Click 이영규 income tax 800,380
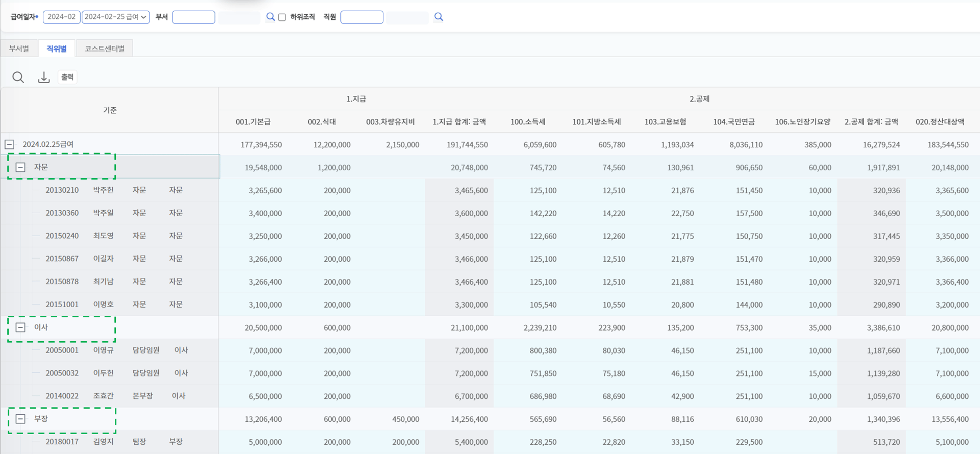The image size is (980, 454). 543,350
